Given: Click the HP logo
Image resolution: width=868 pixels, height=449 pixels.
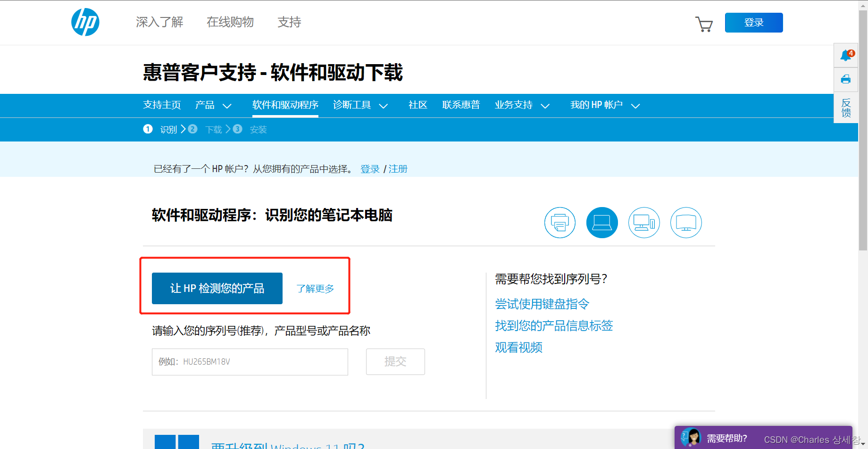Looking at the screenshot, I should tap(85, 22).
